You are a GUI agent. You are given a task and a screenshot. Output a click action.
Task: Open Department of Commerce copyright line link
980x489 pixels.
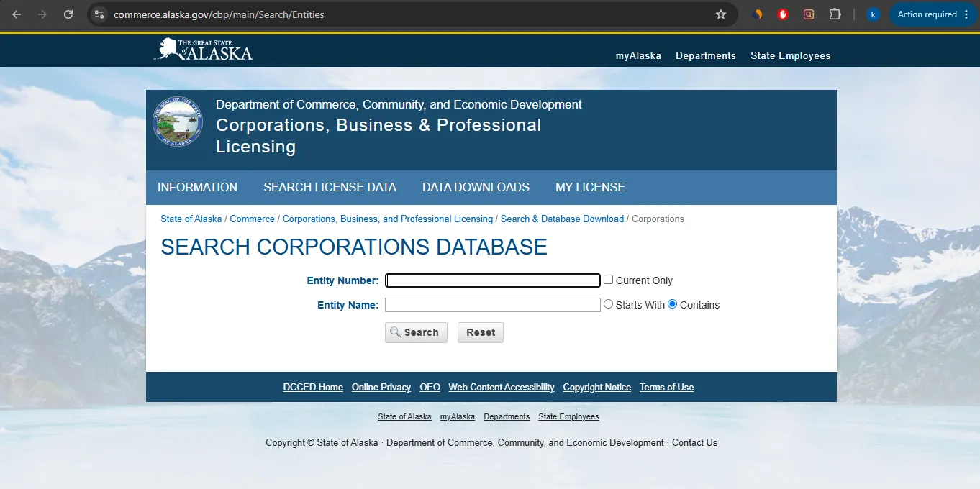point(525,442)
